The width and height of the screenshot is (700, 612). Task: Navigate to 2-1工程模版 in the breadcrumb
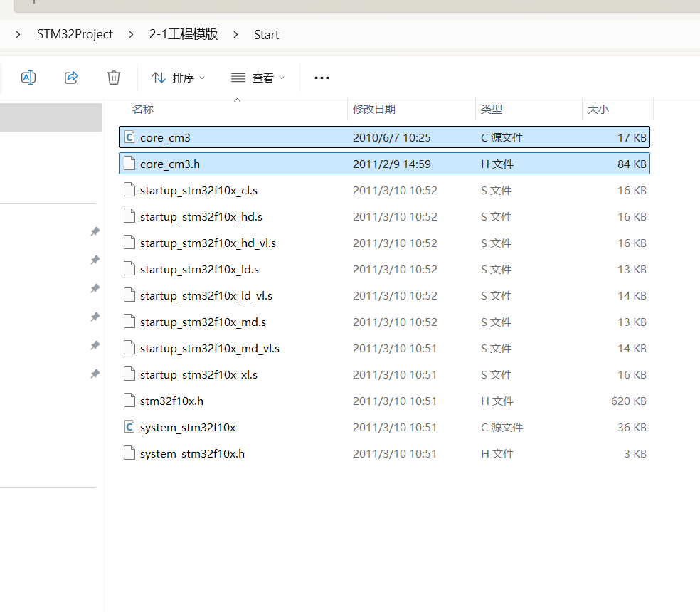click(x=184, y=34)
